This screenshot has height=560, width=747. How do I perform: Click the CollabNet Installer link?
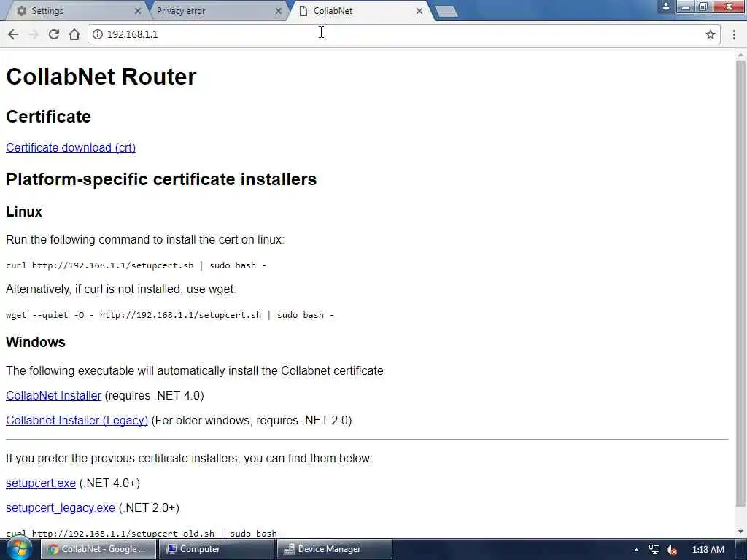(53, 396)
